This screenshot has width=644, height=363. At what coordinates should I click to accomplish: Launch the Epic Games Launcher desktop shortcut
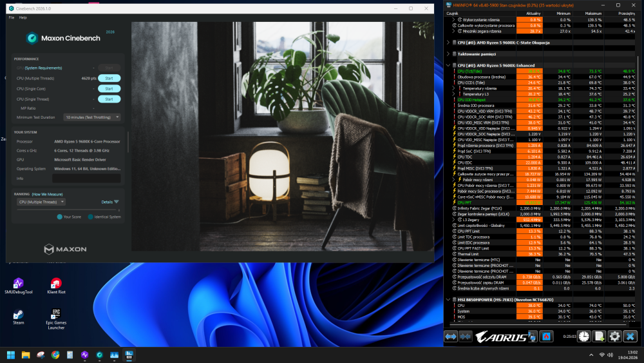pos(56,319)
